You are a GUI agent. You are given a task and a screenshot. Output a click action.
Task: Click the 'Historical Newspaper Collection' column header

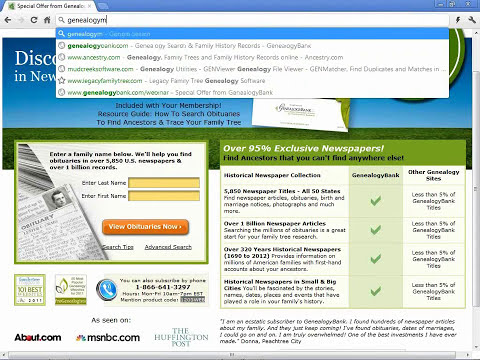(272, 175)
